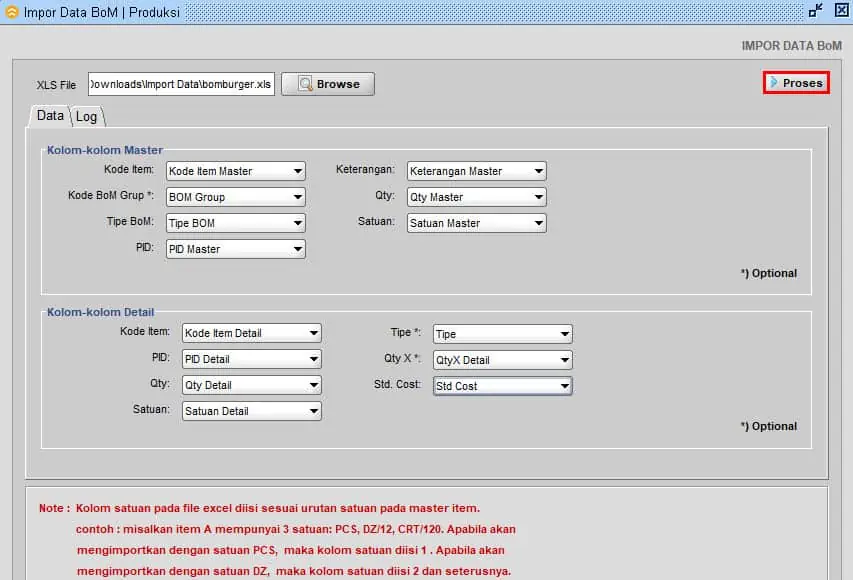Open the Tipe BOM dropdown
Screen dimensions: 853x580
(236, 223)
